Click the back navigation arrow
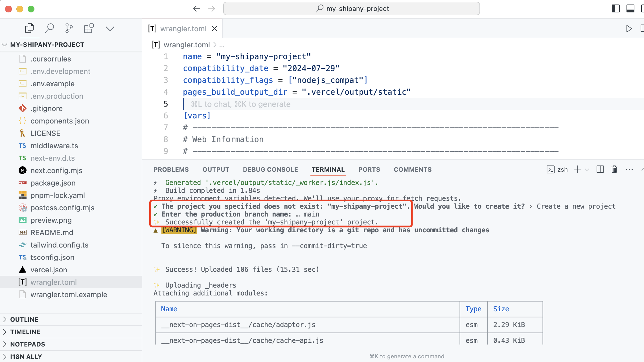This screenshot has height=362, width=644. (196, 8)
